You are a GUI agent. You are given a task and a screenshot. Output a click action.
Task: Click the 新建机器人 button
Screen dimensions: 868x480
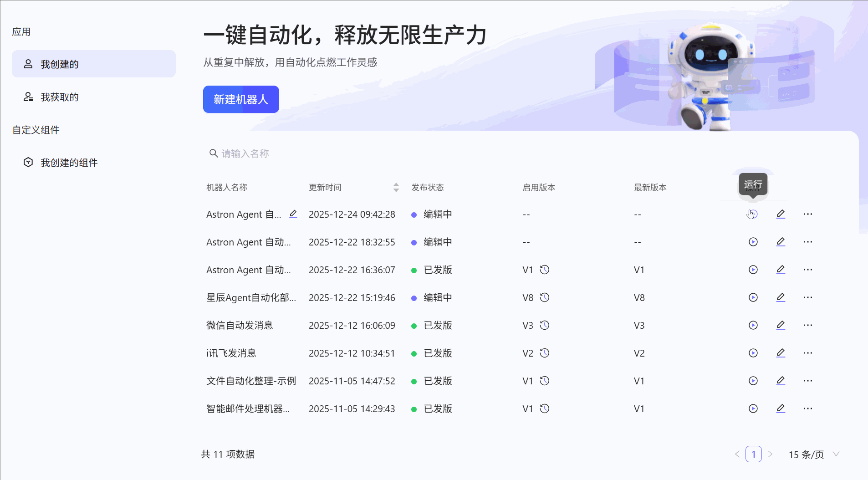[241, 99]
